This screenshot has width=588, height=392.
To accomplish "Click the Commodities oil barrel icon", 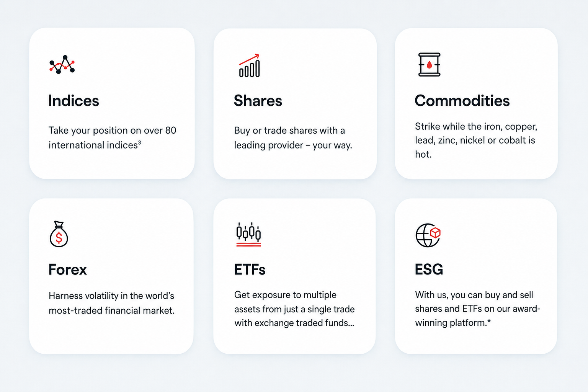I will 429,65.
